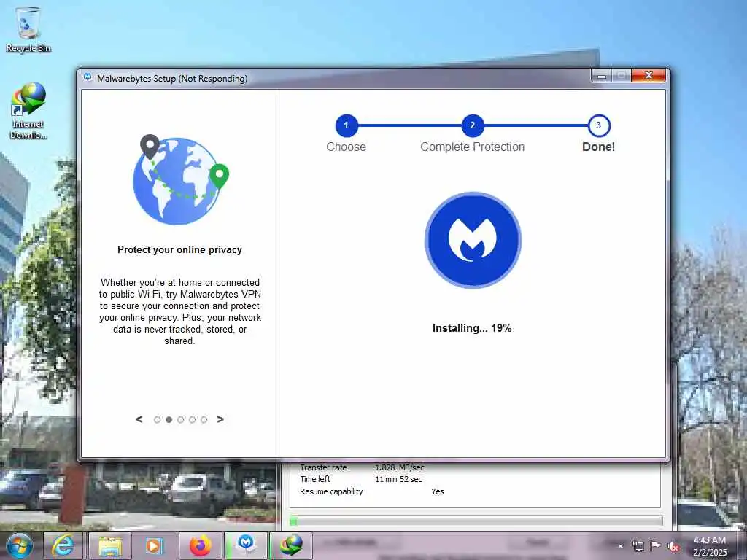Screen dimensions: 747x560
Task: Click the Resume capability label
Action: 332,491
